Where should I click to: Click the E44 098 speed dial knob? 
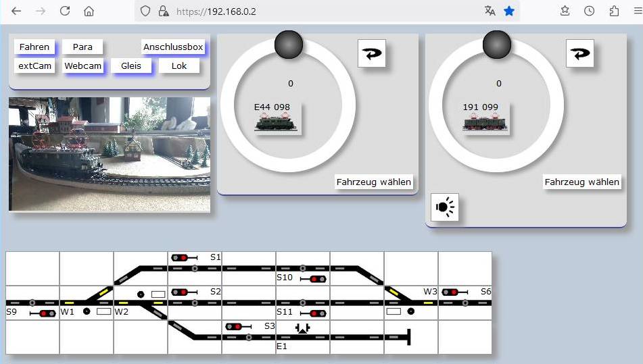click(288, 45)
